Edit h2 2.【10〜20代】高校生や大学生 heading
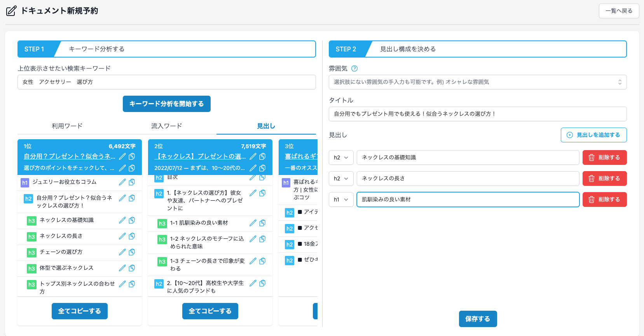 (253, 283)
